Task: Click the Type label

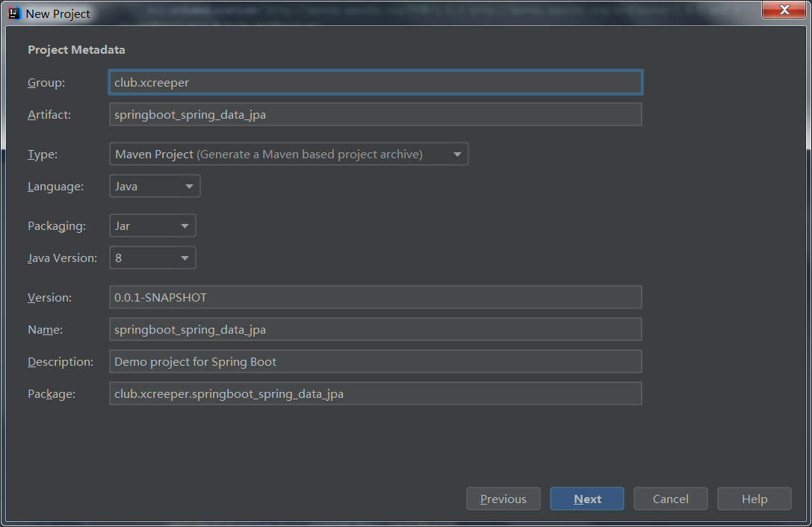Action: point(43,155)
